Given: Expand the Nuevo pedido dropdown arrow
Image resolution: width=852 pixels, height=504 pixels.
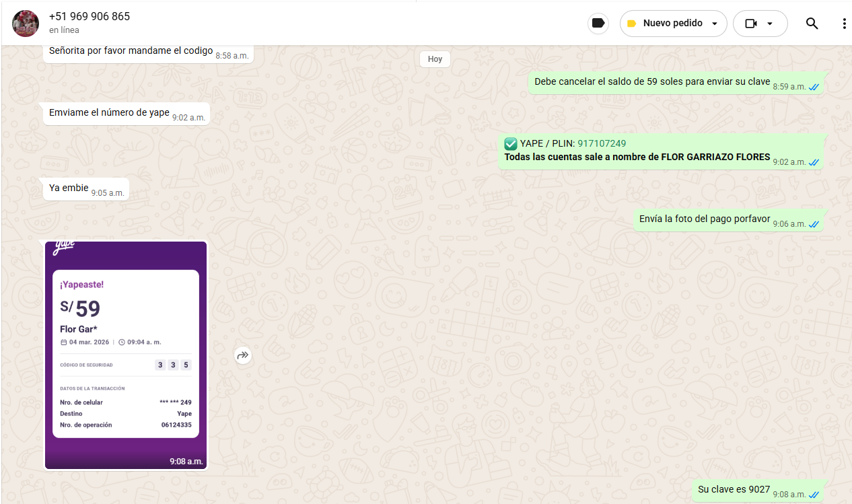Looking at the screenshot, I should point(715,24).
